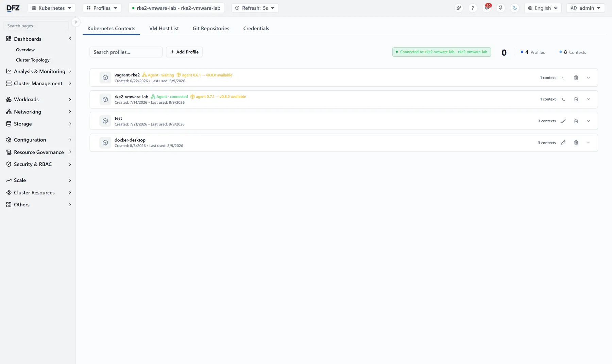Click the Storage sidebar icon
Viewport: 612px width, 364px height.
pos(9,124)
